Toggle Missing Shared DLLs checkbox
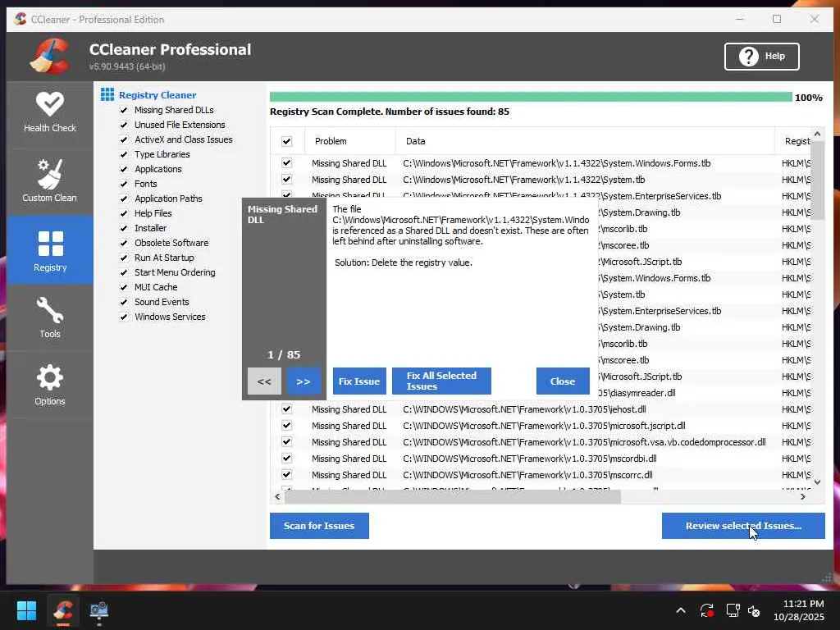Viewport: 840px width, 630px height. 124,110
